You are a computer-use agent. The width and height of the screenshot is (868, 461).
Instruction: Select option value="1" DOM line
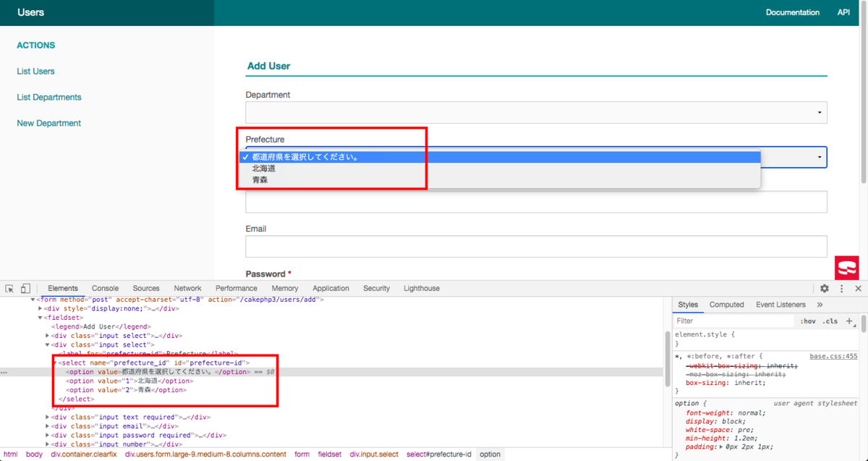tap(129, 381)
